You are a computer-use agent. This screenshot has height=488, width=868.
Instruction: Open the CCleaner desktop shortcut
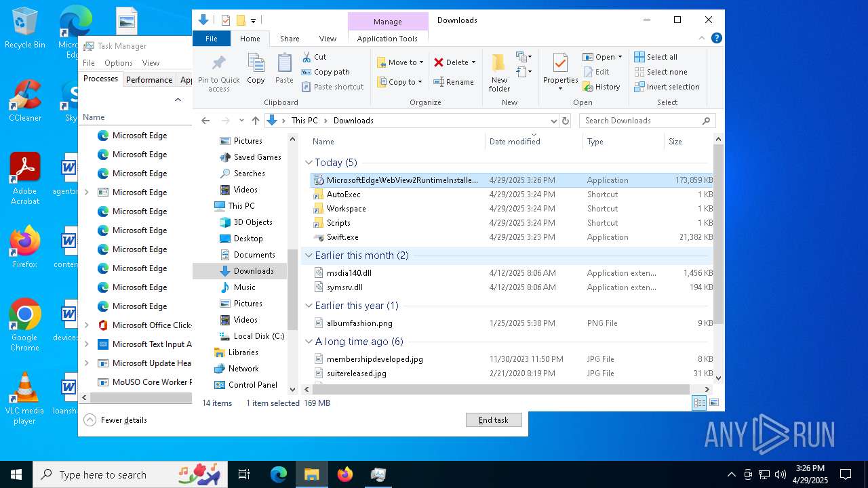(24, 101)
